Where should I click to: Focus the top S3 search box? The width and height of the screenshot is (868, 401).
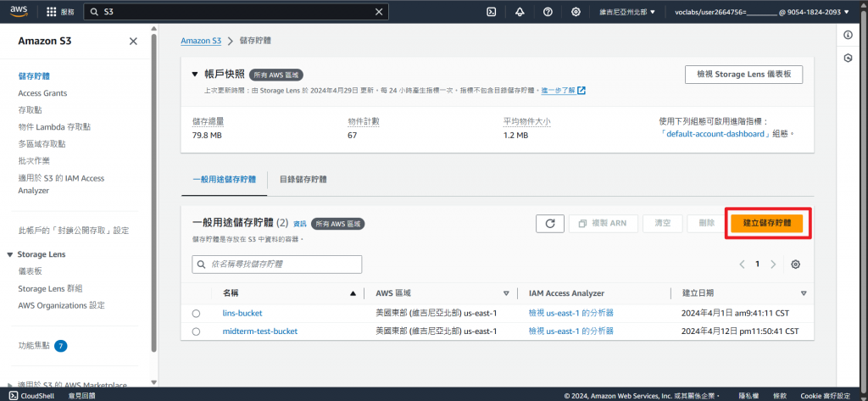(x=236, y=12)
